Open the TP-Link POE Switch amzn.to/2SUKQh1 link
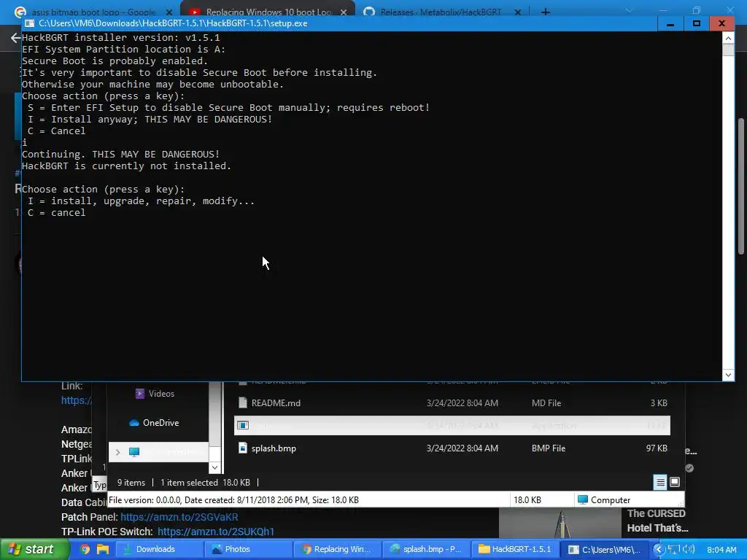Viewport: 747px width, 560px height. pos(216,532)
